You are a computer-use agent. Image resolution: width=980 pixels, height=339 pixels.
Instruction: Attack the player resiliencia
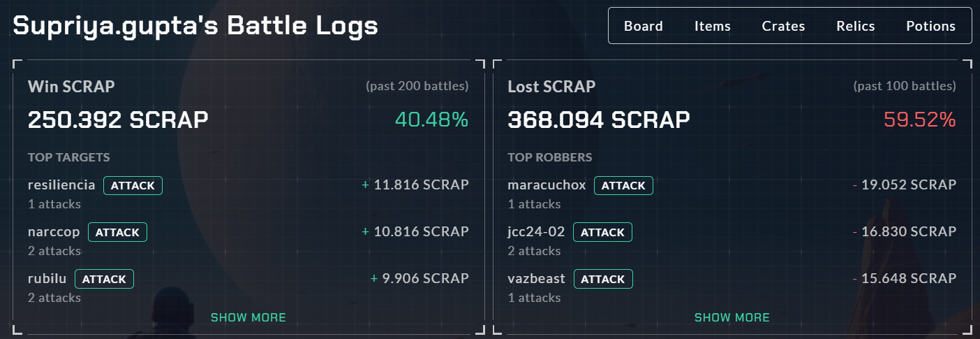[133, 185]
